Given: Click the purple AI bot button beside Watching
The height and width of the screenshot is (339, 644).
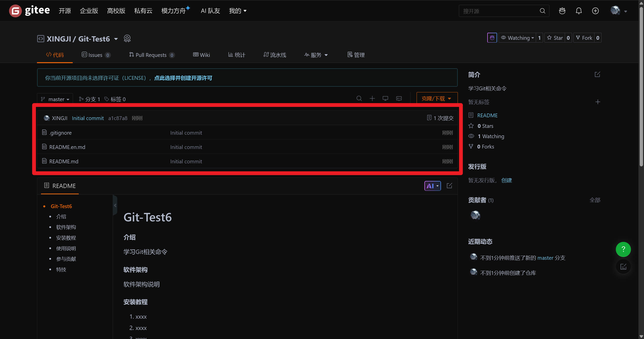Looking at the screenshot, I should [x=492, y=38].
